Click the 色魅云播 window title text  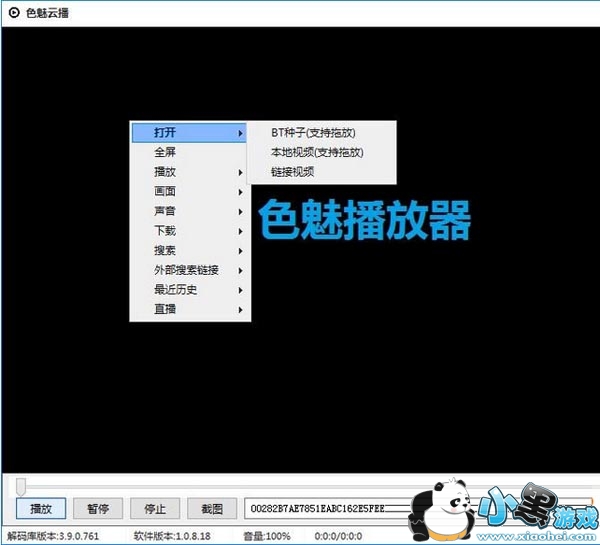coord(47,13)
